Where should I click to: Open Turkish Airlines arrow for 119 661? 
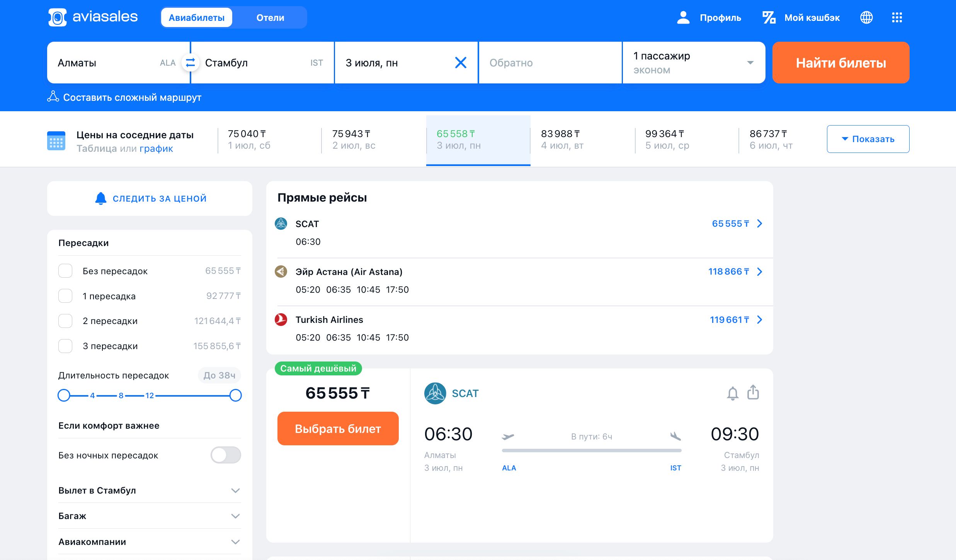point(760,319)
